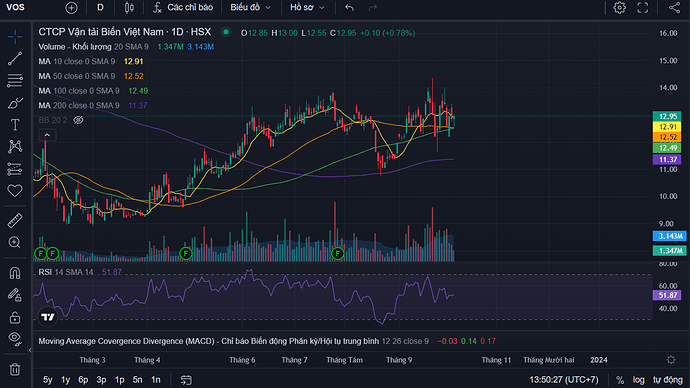Open Các chỉ báo indicators menu

point(183,7)
